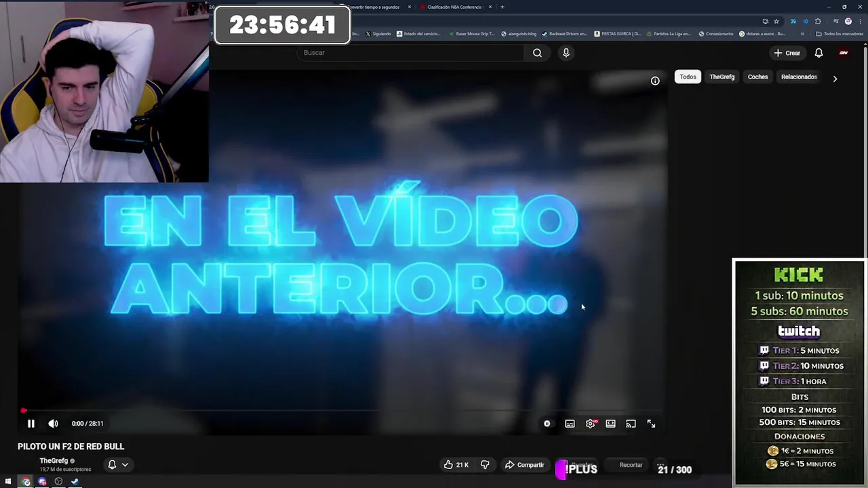Viewport: 868px width, 488px height.
Task: Open the X Siguiendo bookmark
Action: [x=378, y=34]
